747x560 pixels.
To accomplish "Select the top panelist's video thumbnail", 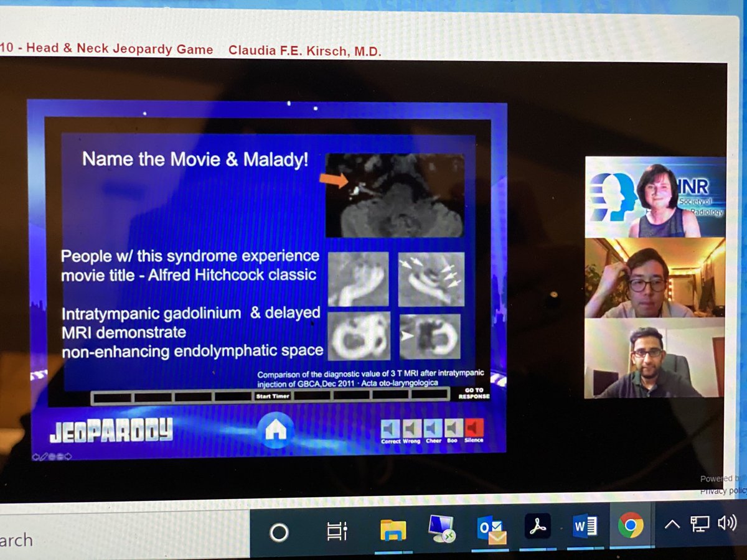I will tap(655, 197).
